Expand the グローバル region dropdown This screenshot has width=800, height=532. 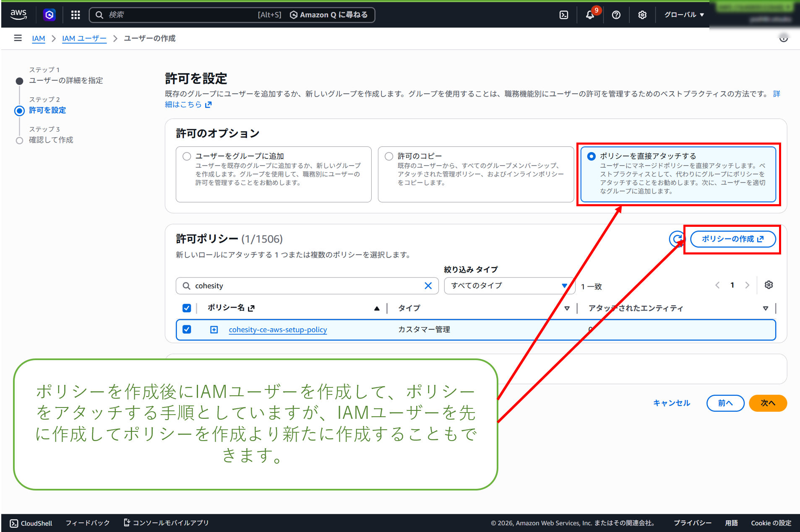684,15
